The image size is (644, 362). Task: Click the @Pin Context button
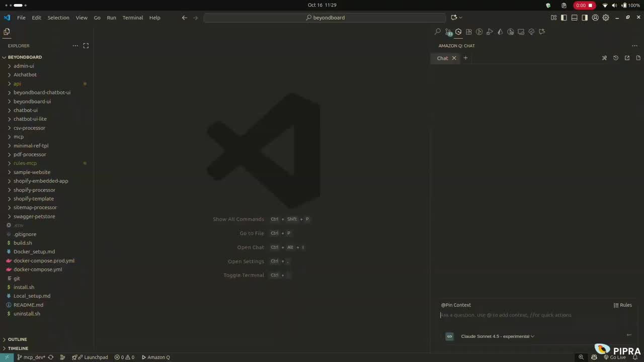tap(456, 305)
